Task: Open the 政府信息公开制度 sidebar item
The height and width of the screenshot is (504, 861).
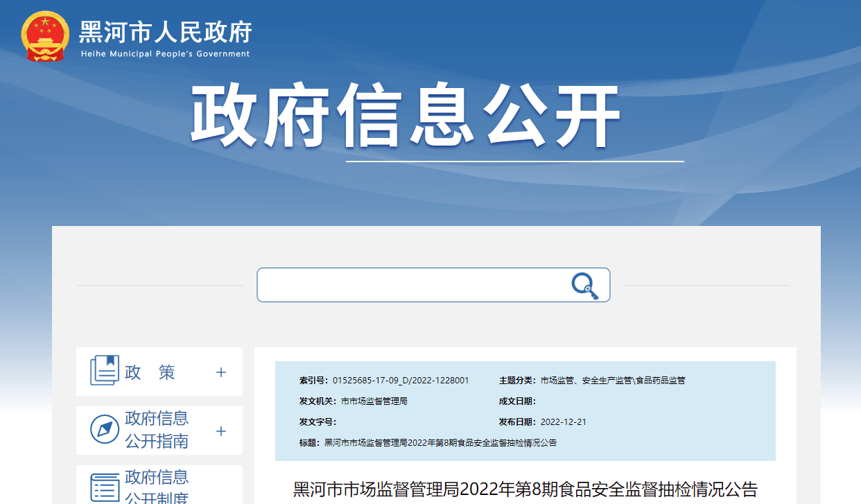Action: pos(159,485)
